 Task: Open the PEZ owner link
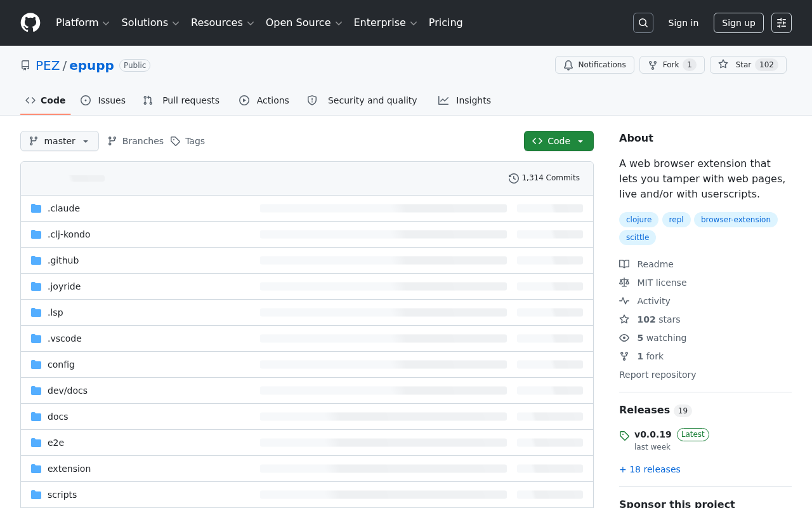48,65
